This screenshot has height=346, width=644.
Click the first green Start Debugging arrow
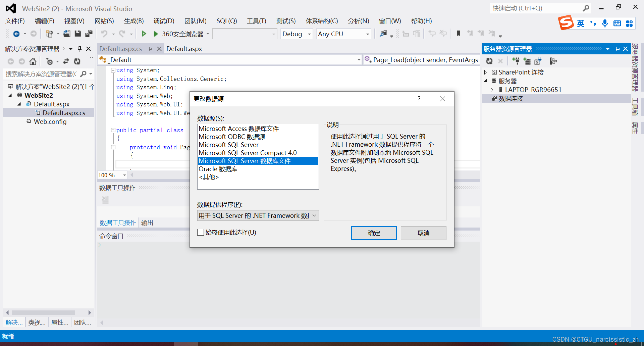click(144, 34)
